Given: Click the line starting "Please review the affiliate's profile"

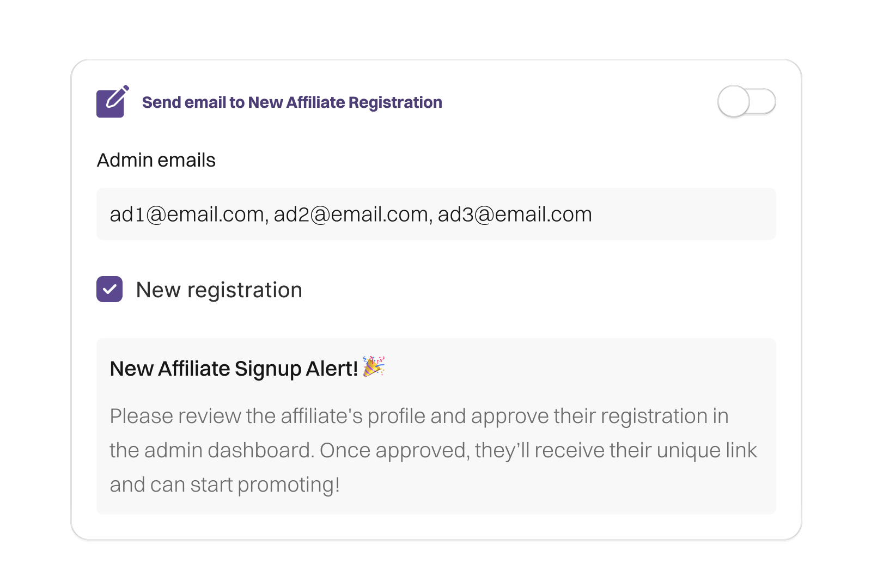Looking at the screenshot, I should tap(419, 416).
